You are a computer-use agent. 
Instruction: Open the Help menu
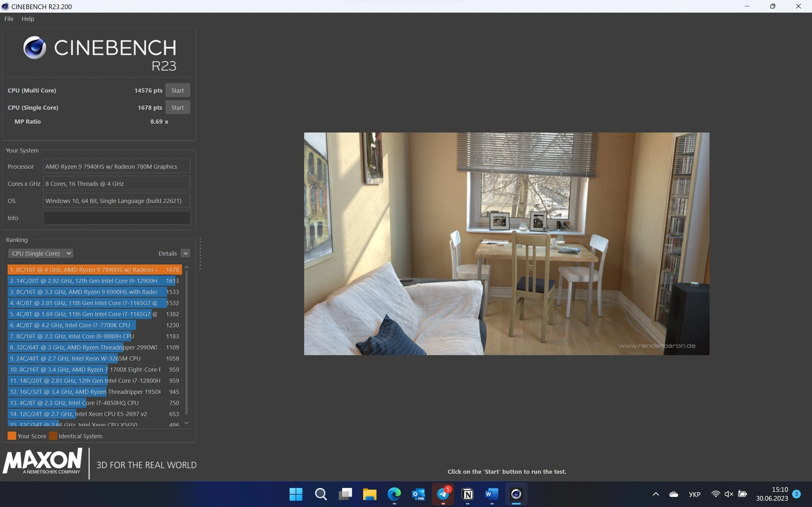[x=28, y=19]
